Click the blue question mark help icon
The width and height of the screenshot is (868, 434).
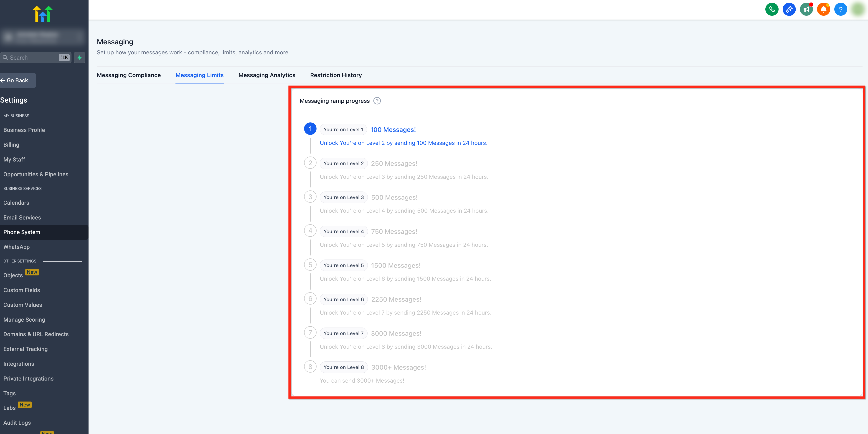(840, 9)
